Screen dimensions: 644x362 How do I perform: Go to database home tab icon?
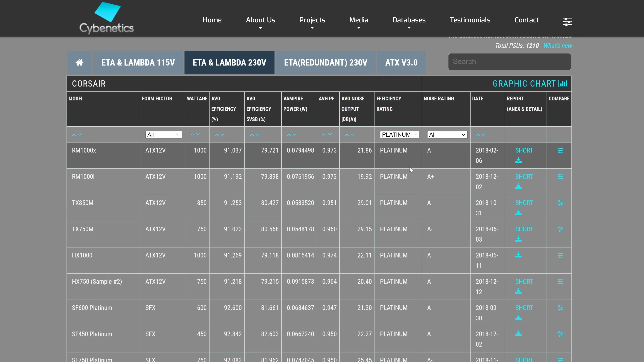[x=79, y=63]
